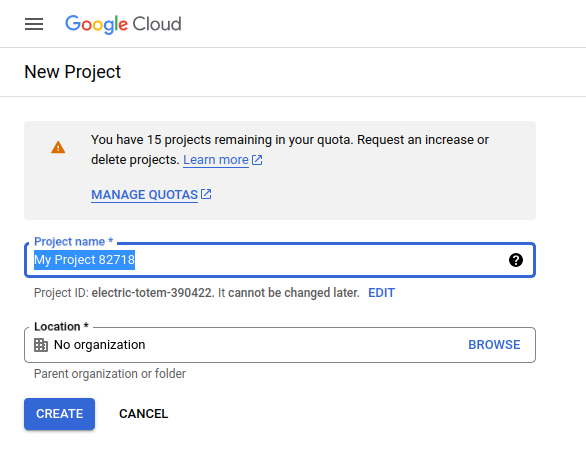
Task: Cancel the new project creation
Action: click(x=144, y=414)
